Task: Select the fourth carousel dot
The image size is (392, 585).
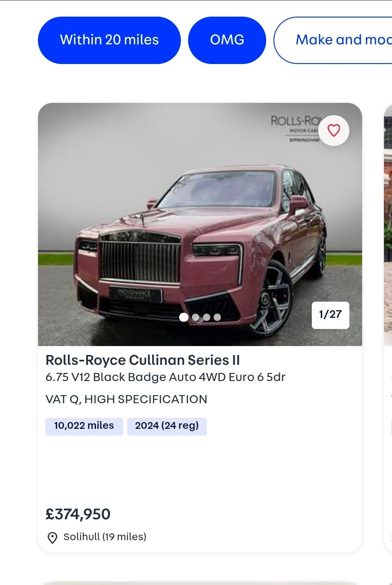Action: coord(217,317)
